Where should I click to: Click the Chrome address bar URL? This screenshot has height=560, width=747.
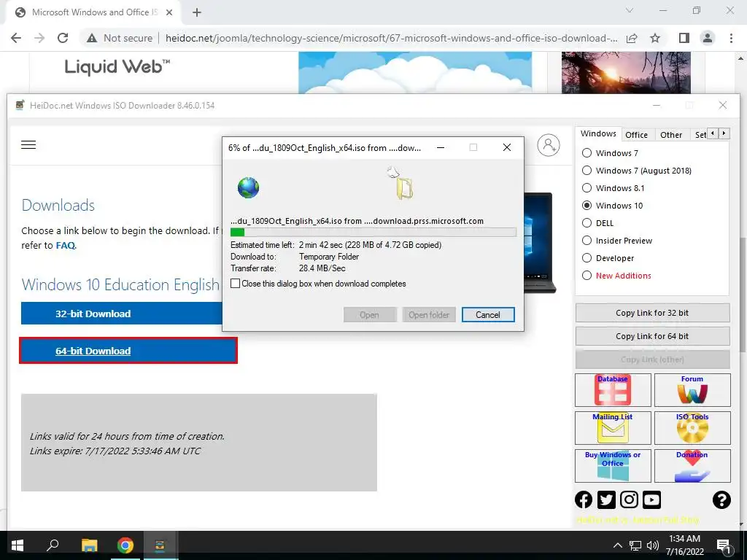(391, 38)
